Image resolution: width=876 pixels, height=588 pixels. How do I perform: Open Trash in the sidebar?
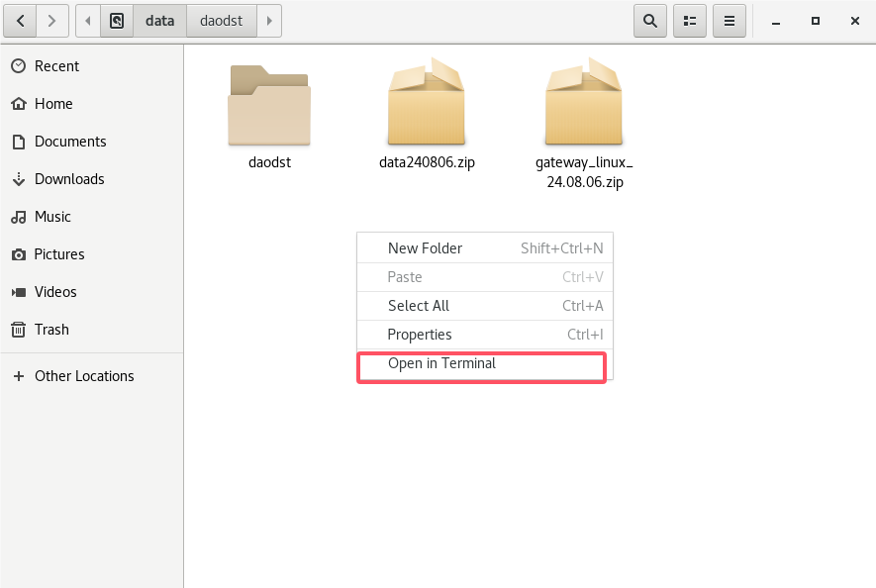tap(92, 330)
